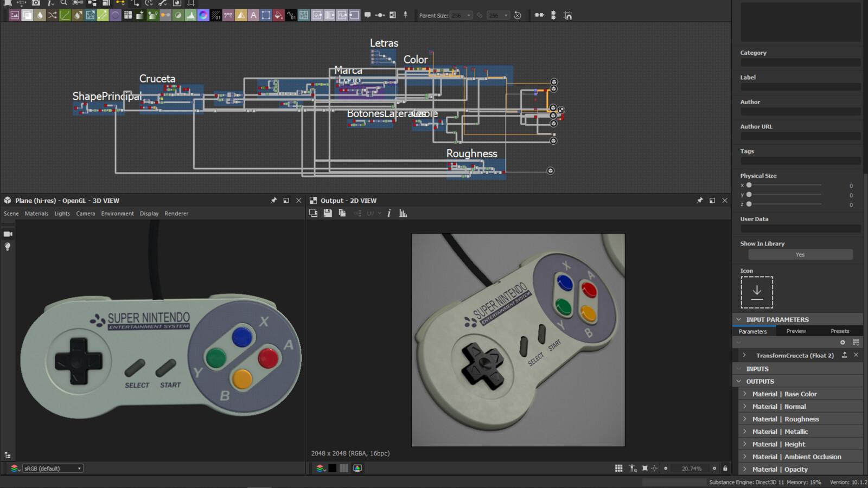Save the 2D view output as bitmap
This screenshot has width=868, height=488.
pos(328,213)
